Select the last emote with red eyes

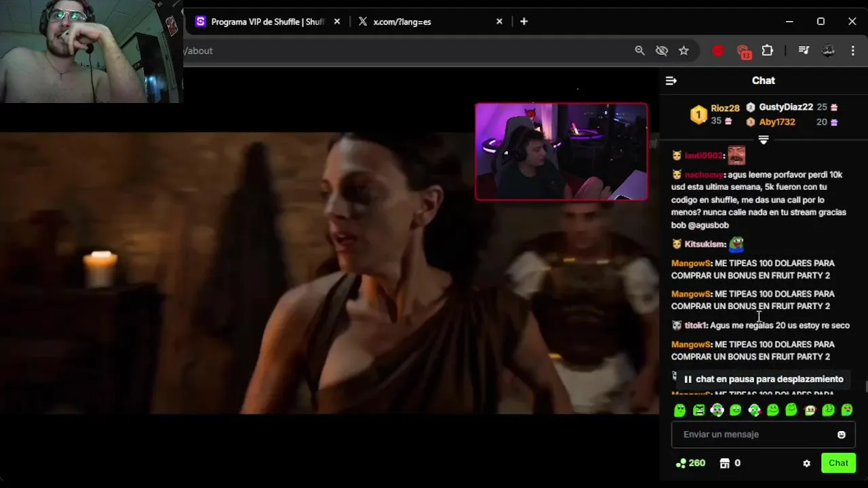coord(847,410)
